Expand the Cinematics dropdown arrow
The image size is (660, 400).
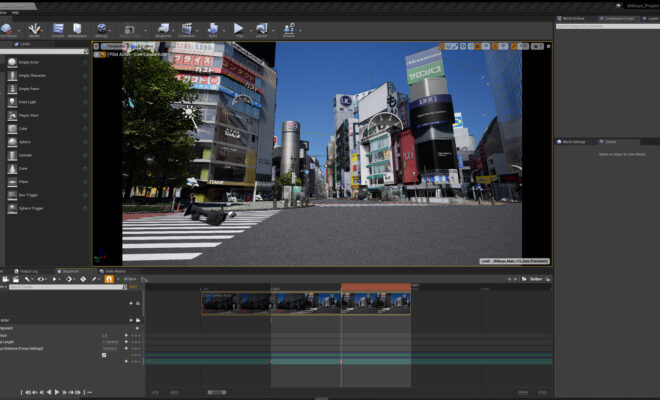(198, 30)
